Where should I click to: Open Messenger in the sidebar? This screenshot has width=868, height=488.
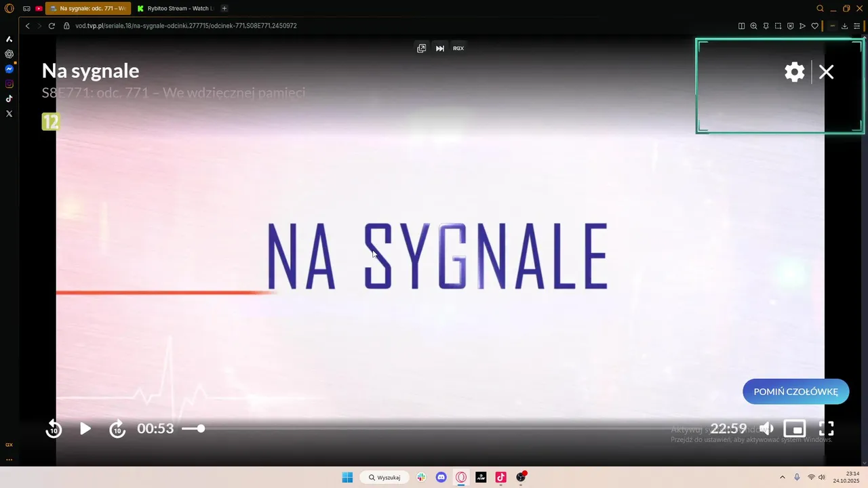point(9,69)
